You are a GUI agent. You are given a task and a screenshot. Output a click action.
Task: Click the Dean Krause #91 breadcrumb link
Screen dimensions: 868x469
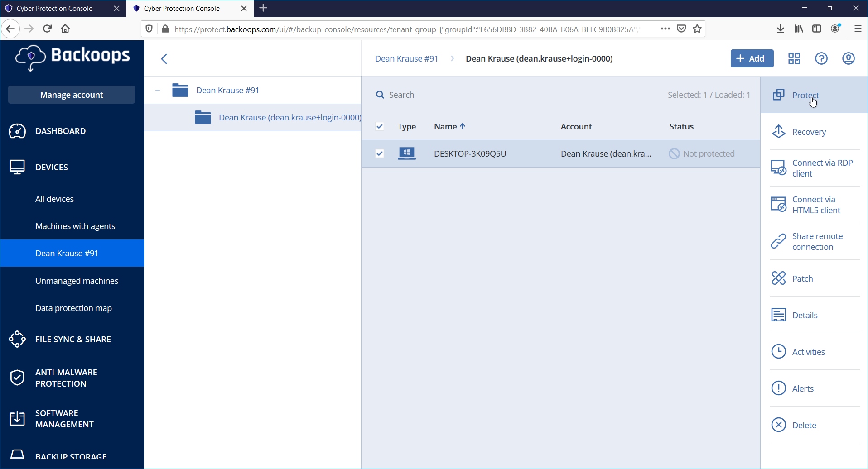tap(406, 58)
